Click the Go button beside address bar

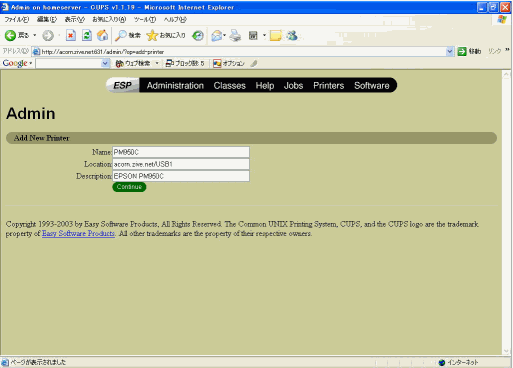(x=469, y=51)
